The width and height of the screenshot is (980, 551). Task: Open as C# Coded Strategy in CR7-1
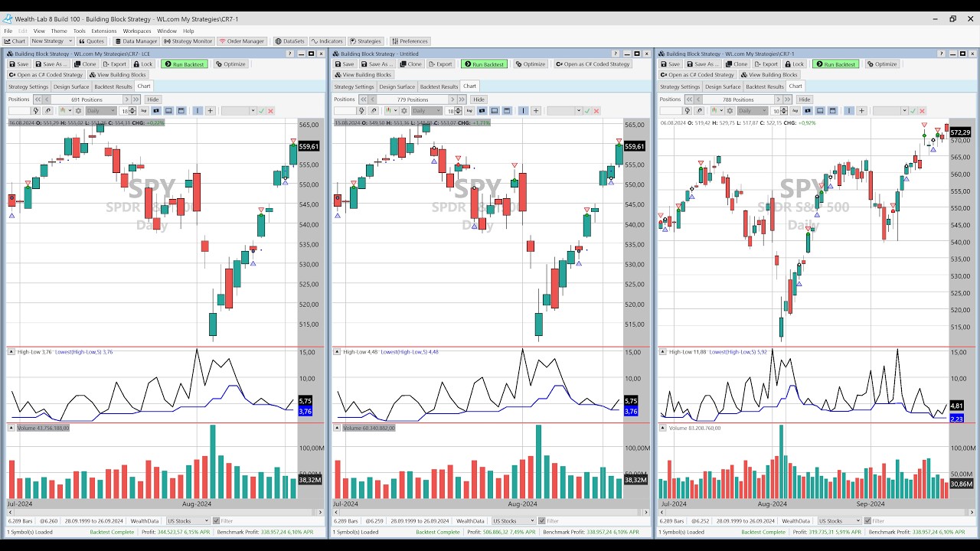(697, 75)
